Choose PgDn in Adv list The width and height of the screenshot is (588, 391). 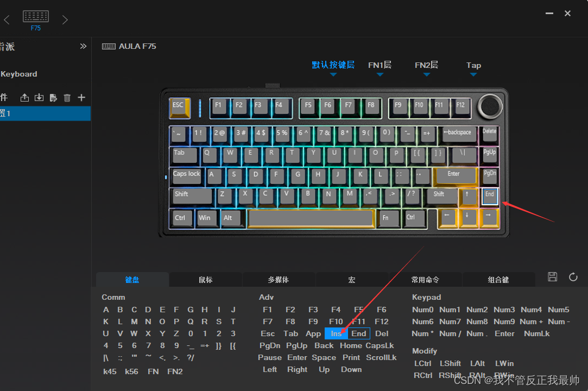pyautogui.click(x=270, y=345)
